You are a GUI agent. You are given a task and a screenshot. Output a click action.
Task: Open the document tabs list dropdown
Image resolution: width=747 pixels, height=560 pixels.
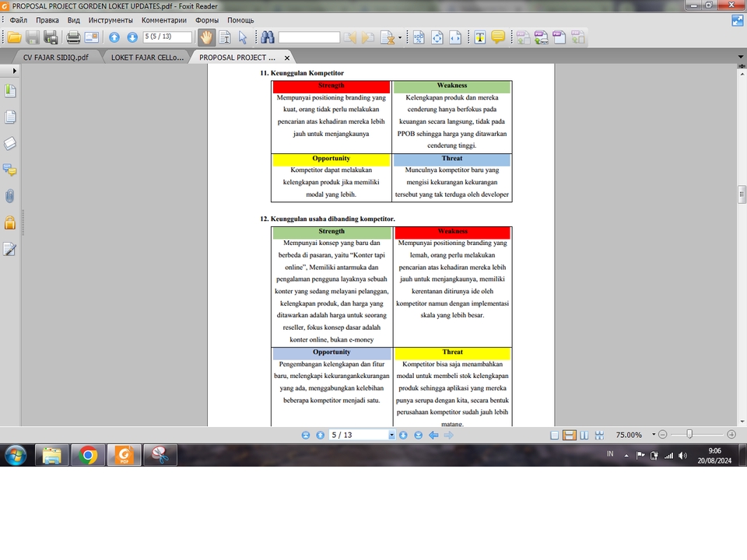[x=740, y=57]
